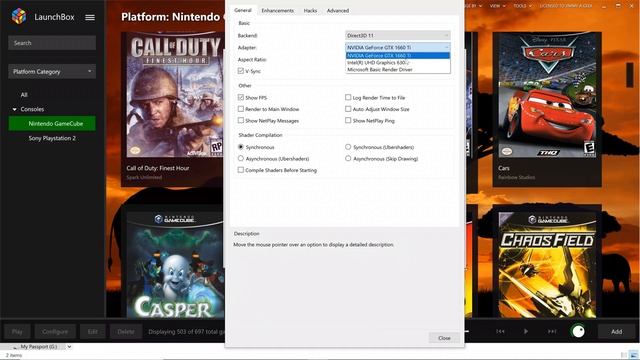Click the Configure button in LaunchBox
Image resolution: width=640 pixels, height=360 pixels.
[x=55, y=331]
